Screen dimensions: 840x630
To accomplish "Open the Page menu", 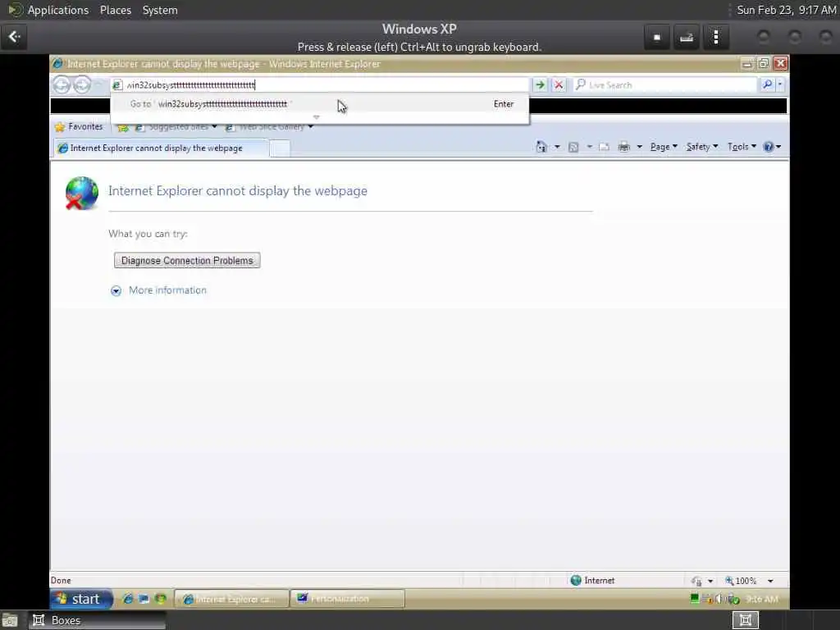I will click(664, 147).
